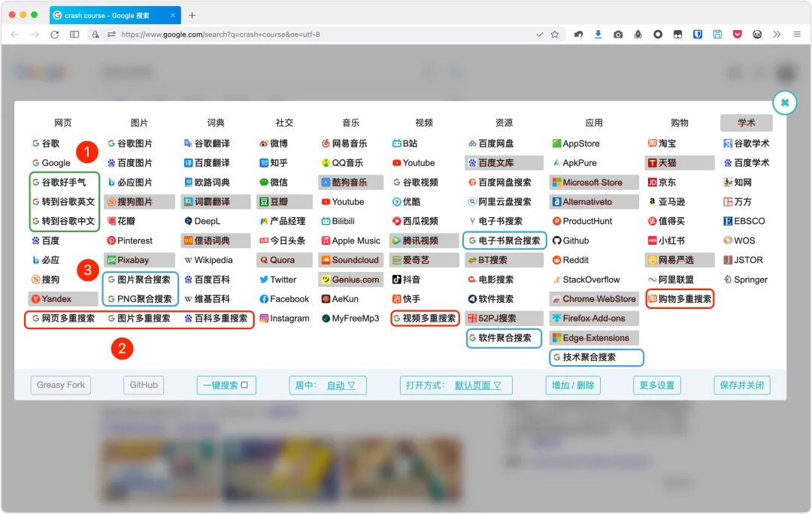Screen dimensions: 812x514
Task: Open the panda avatar extension icon
Action: (757, 34)
